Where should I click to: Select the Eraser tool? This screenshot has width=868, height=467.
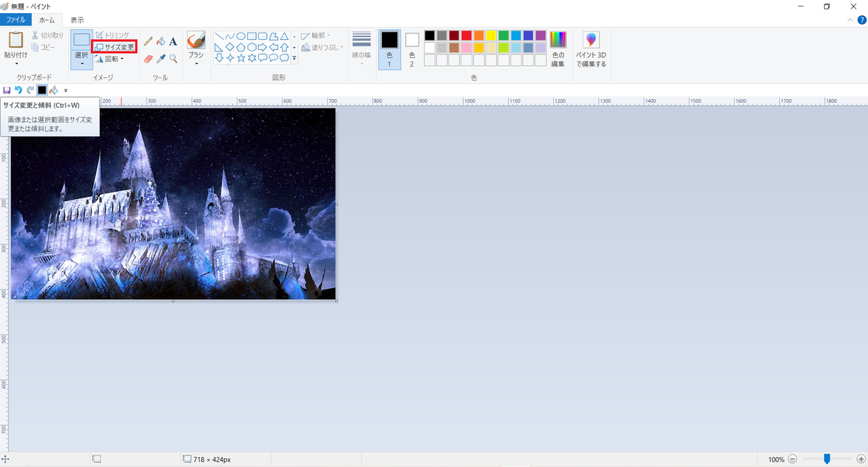click(x=148, y=59)
